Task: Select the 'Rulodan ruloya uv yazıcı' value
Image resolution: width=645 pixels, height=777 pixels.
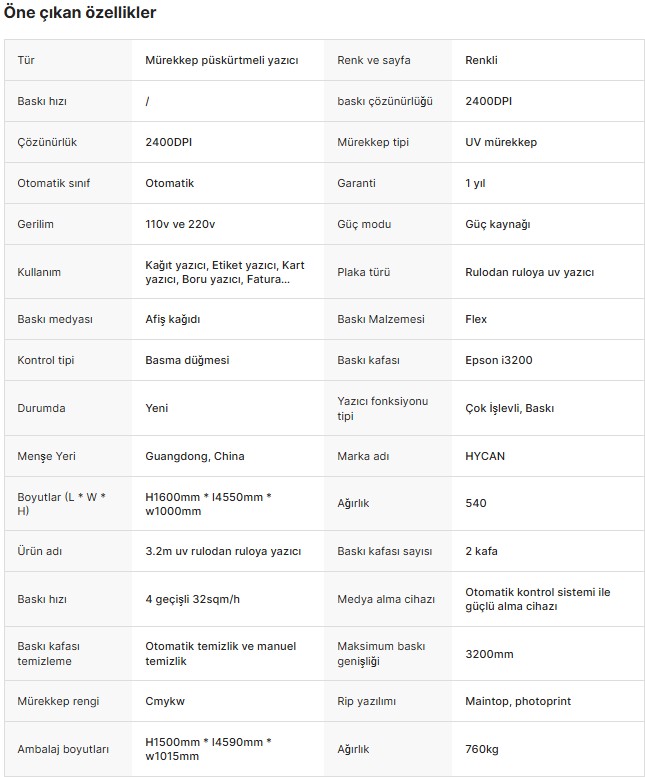Action: coord(529,272)
